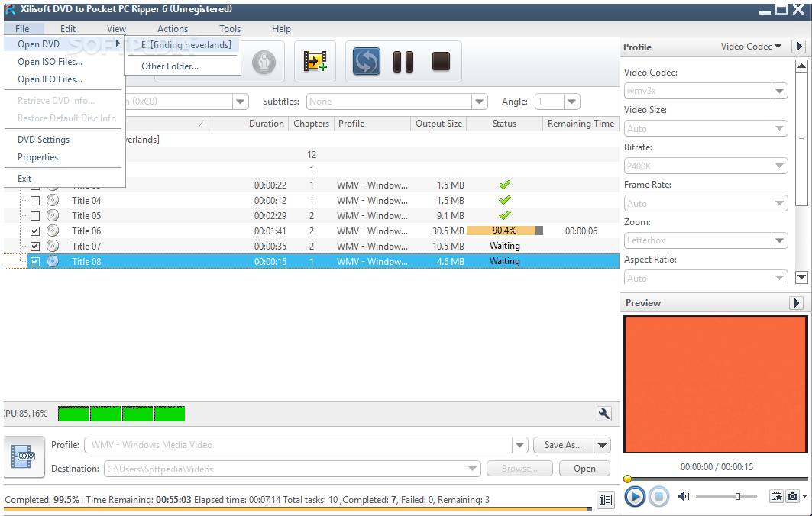812x516 pixels.
Task: Uncheck the Title 07 checkbox
Action: (x=35, y=247)
